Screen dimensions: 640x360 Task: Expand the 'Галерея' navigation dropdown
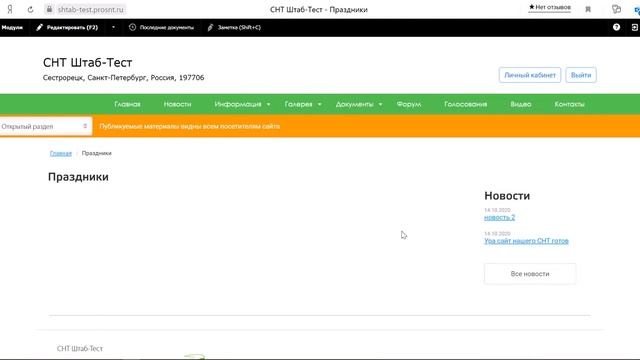click(x=303, y=104)
